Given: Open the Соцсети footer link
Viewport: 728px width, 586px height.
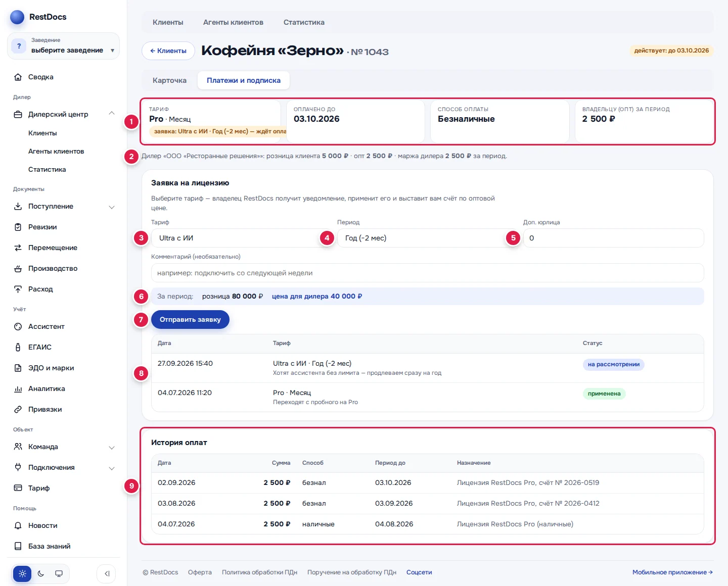Looking at the screenshot, I should (419, 573).
